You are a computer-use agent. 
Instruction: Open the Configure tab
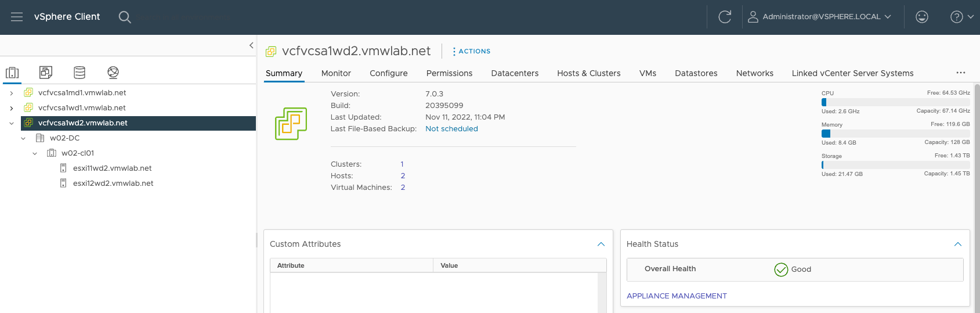(389, 73)
